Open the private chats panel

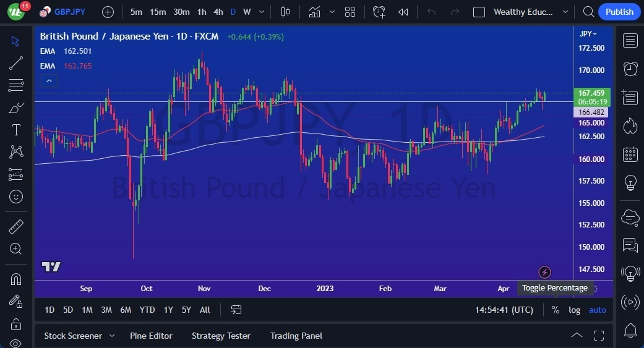[630, 245]
